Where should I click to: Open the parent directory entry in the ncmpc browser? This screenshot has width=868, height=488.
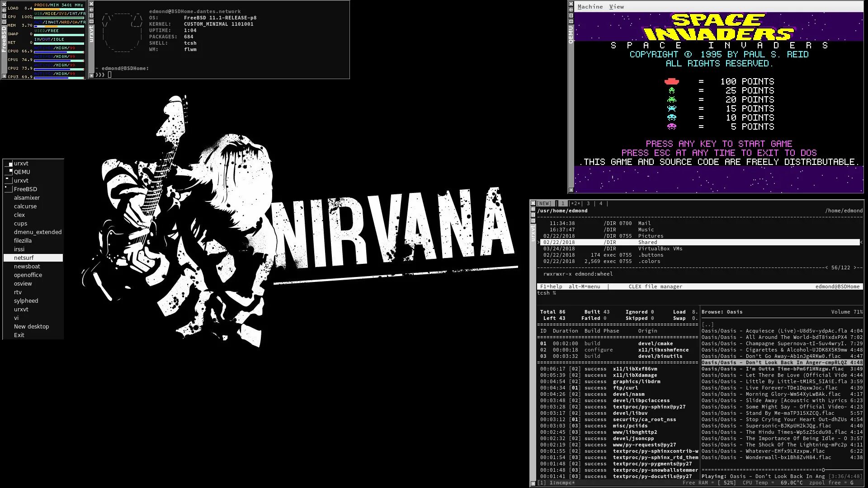[x=708, y=324]
